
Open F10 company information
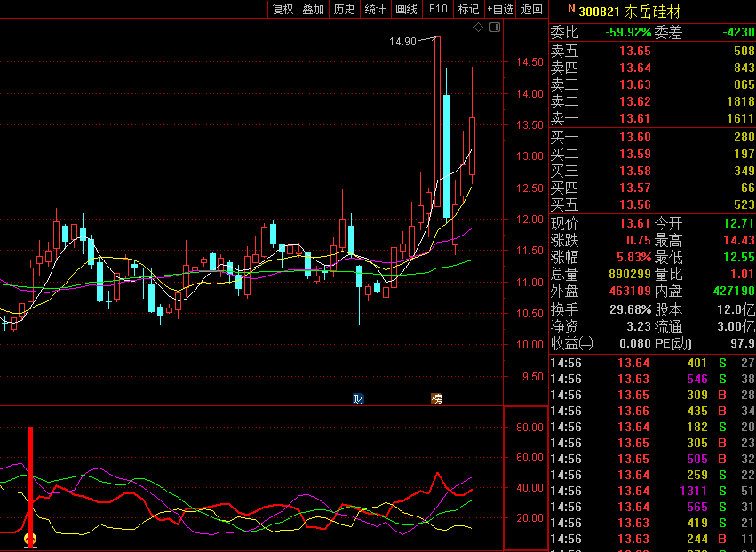[438, 9]
